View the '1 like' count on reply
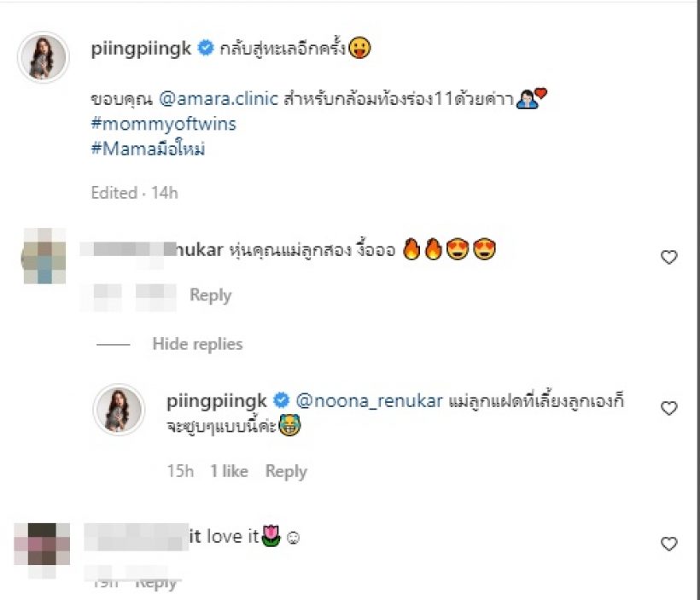The image size is (700, 600). coord(229,471)
